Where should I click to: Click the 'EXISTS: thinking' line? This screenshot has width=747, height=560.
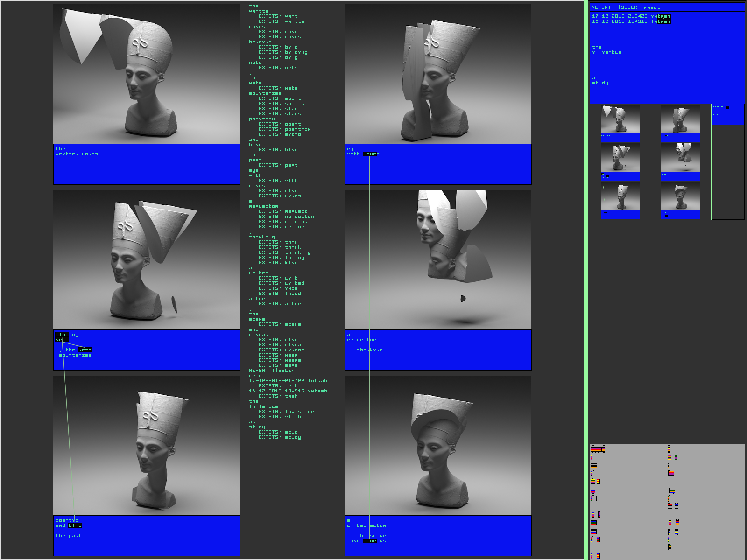tap(285, 252)
